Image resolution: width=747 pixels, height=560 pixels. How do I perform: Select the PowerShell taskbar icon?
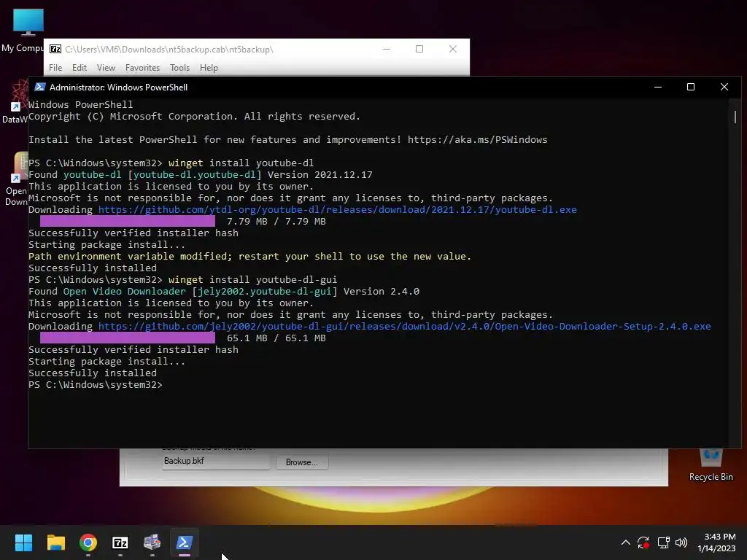pyautogui.click(x=185, y=542)
